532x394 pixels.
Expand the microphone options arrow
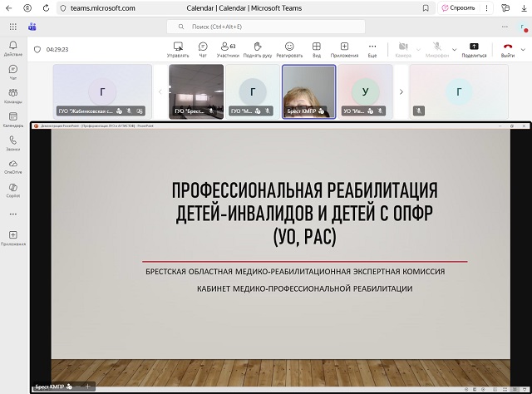(x=455, y=50)
